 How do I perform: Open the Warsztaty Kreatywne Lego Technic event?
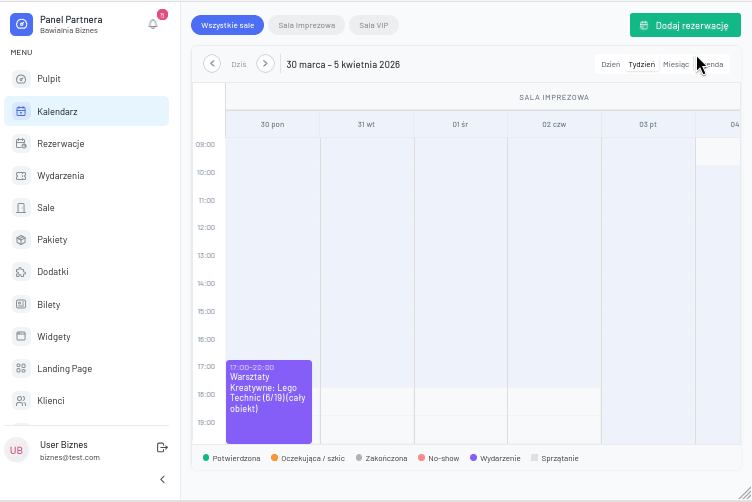(x=269, y=400)
